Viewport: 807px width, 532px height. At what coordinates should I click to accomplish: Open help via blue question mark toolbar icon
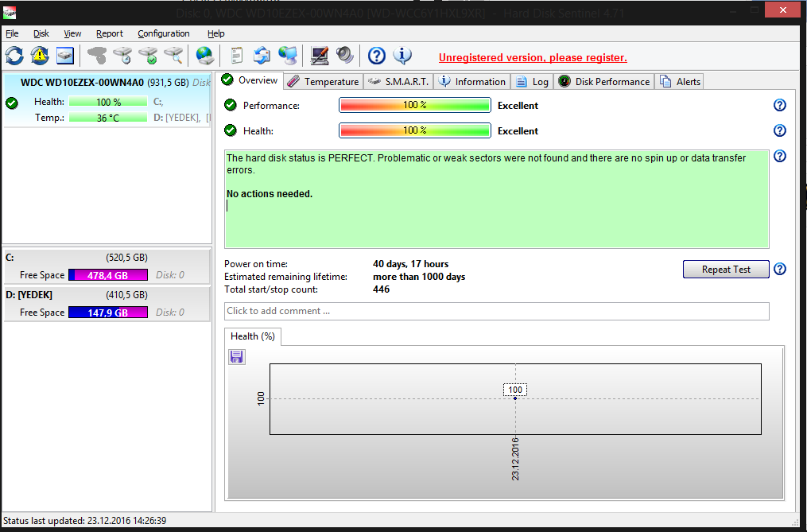click(x=377, y=56)
